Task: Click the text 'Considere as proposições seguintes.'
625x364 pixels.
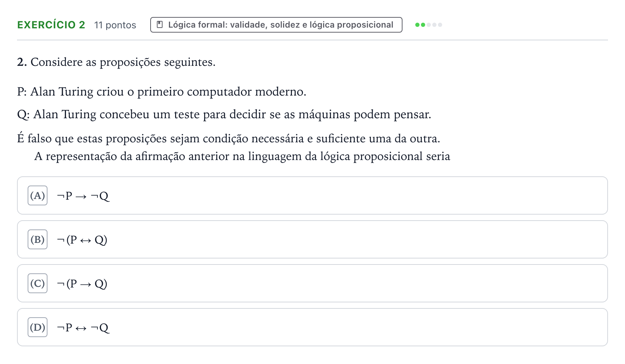Action: point(123,62)
